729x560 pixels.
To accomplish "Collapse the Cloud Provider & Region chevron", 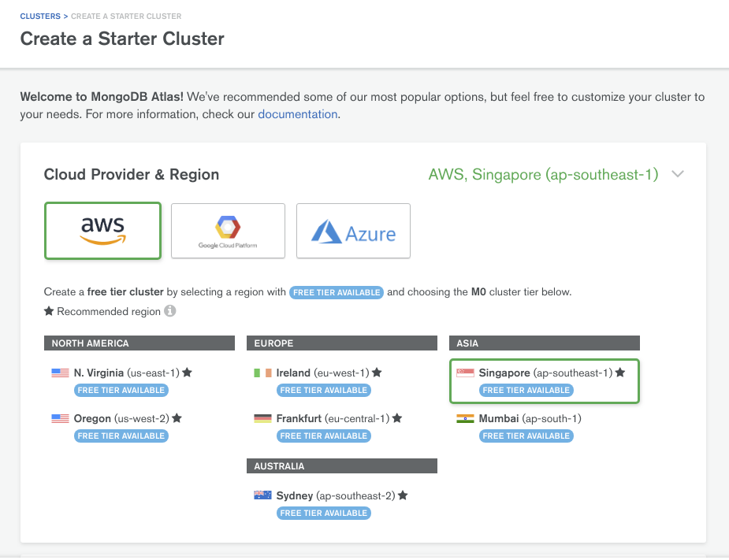I will coord(677,174).
